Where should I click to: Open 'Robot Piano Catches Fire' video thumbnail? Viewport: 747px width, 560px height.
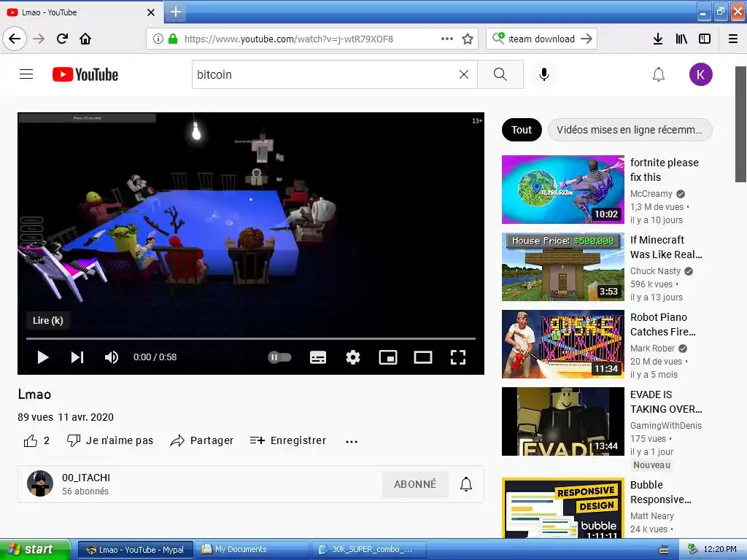coord(563,344)
